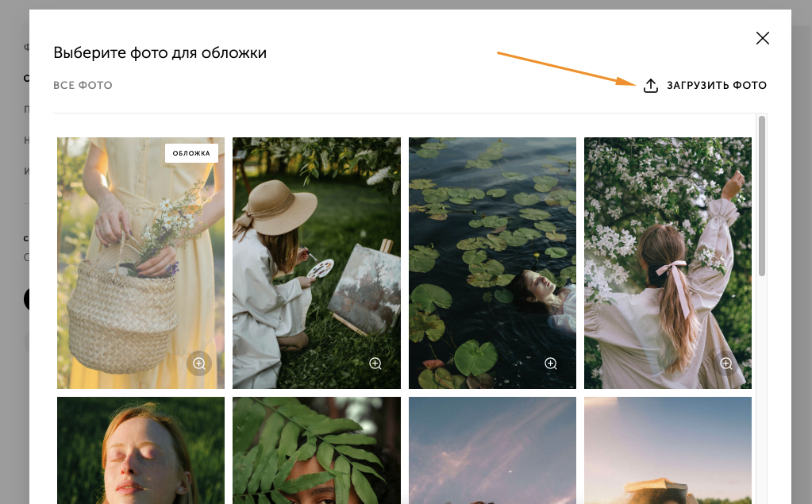Choose the fern leaf over face photo

tap(317, 451)
